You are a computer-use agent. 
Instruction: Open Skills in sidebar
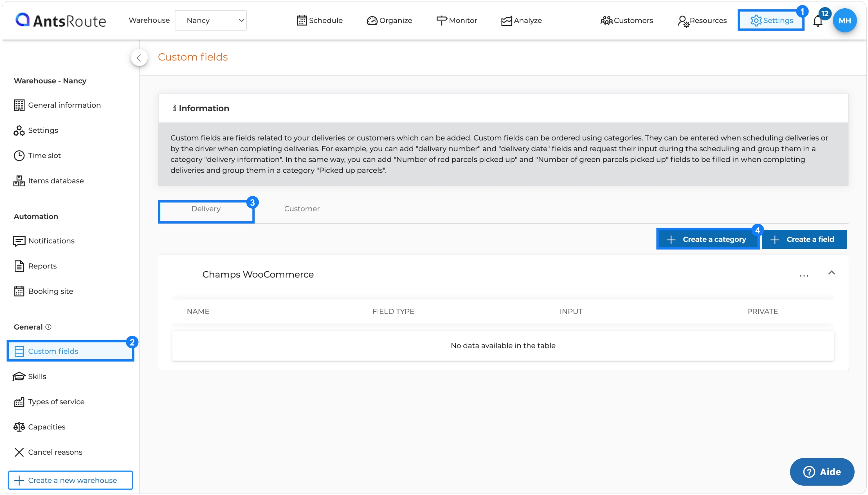[30, 376]
